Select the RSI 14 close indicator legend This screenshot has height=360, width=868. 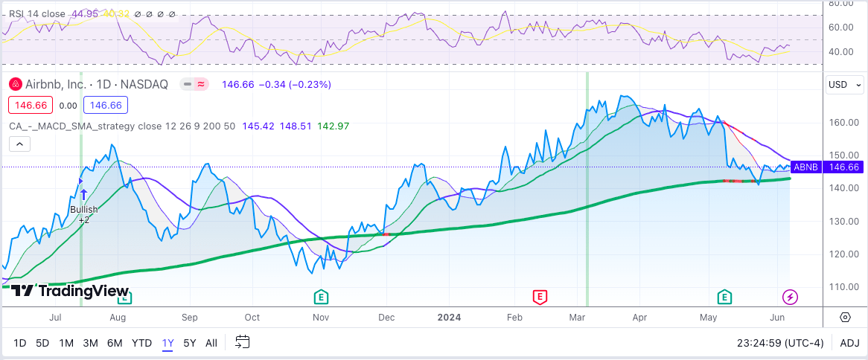38,14
